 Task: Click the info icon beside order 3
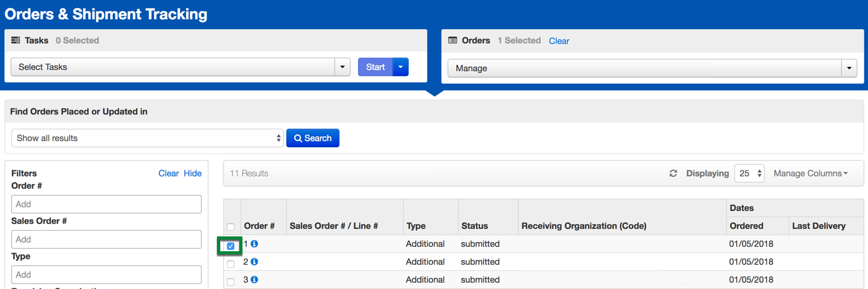pos(254,280)
